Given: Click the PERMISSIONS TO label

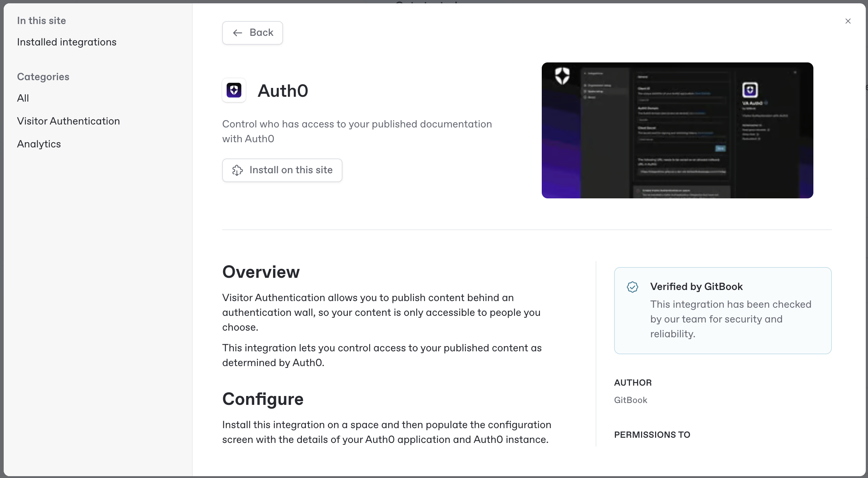Looking at the screenshot, I should click(x=652, y=435).
